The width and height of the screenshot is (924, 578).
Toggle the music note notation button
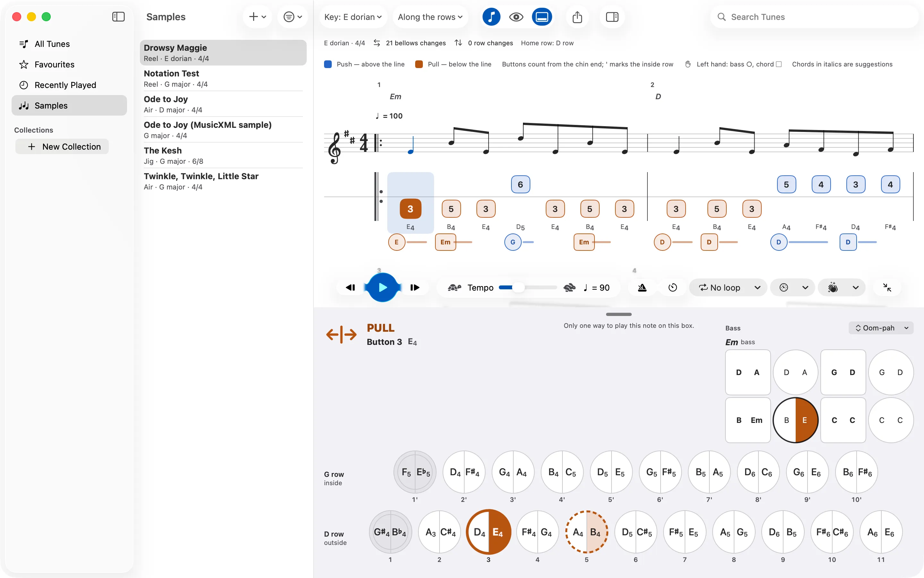pos(492,17)
